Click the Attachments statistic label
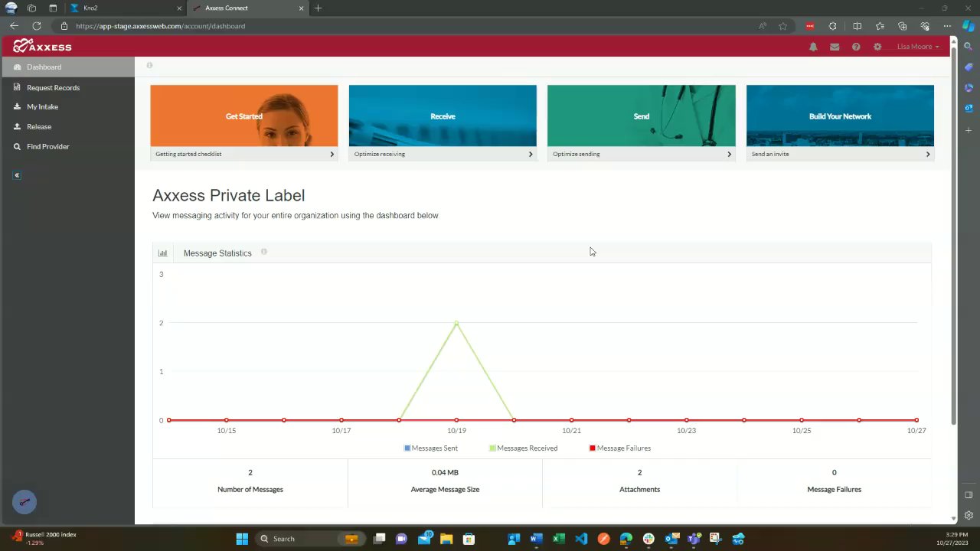The image size is (980, 551). (x=639, y=489)
